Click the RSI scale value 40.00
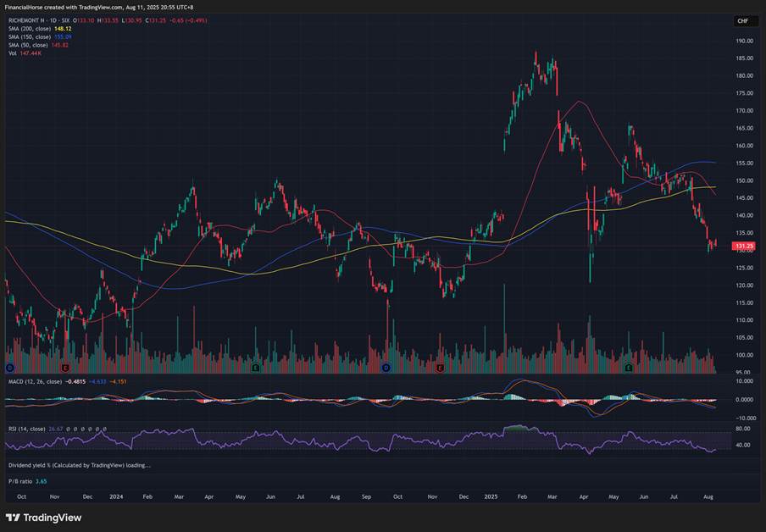The width and height of the screenshot is (766, 532). 742,446
